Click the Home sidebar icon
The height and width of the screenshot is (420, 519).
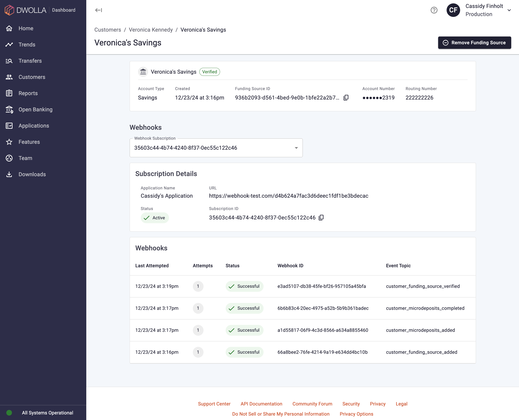(9, 28)
